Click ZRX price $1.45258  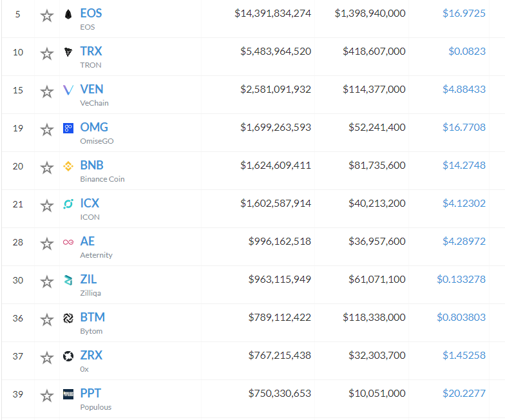click(464, 356)
